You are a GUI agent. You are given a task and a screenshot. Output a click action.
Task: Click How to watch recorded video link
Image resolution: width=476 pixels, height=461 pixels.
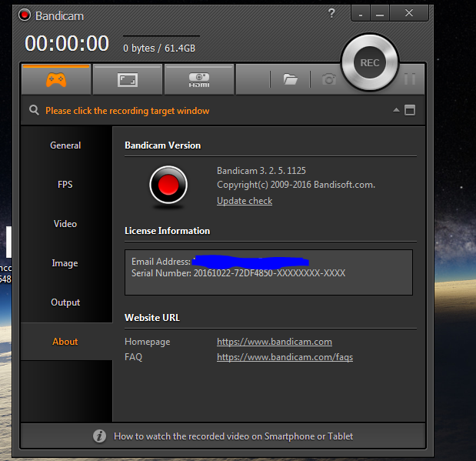click(x=233, y=436)
